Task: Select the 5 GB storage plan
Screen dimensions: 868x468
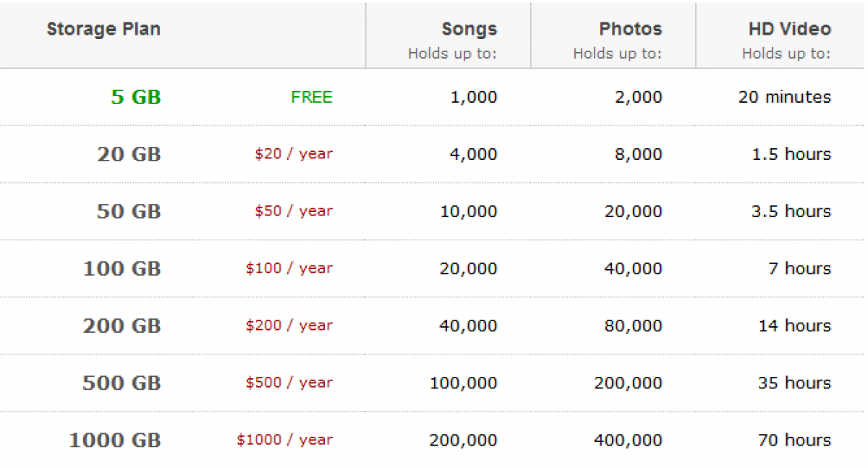Action: coord(136,98)
